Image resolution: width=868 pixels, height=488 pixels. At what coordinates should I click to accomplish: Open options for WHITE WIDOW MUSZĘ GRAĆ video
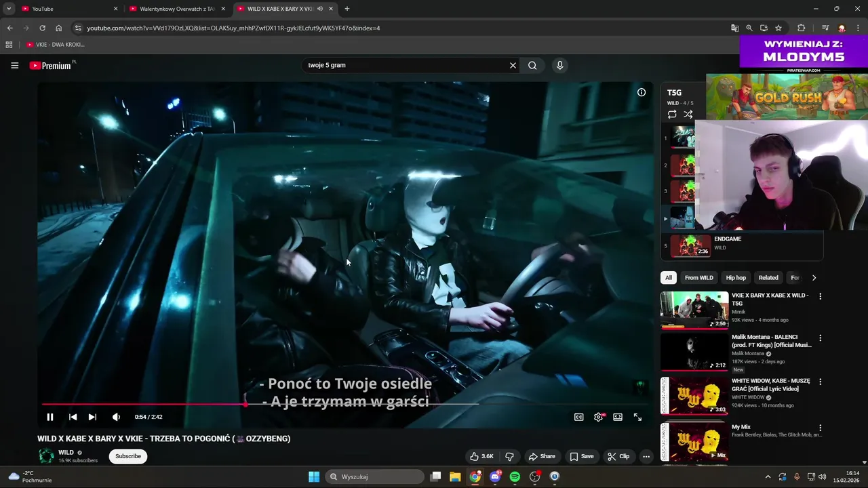[x=820, y=382]
